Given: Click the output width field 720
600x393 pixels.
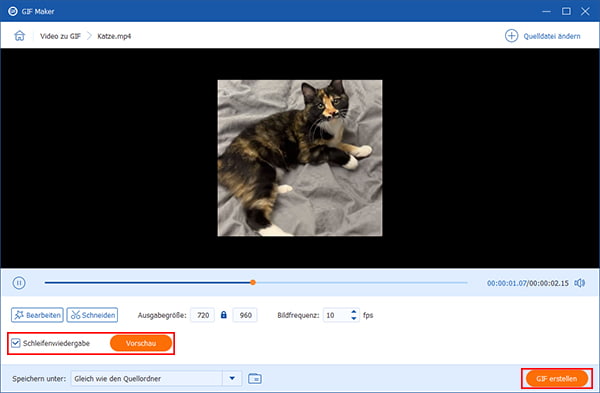Looking at the screenshot, I should pos(203,315).
